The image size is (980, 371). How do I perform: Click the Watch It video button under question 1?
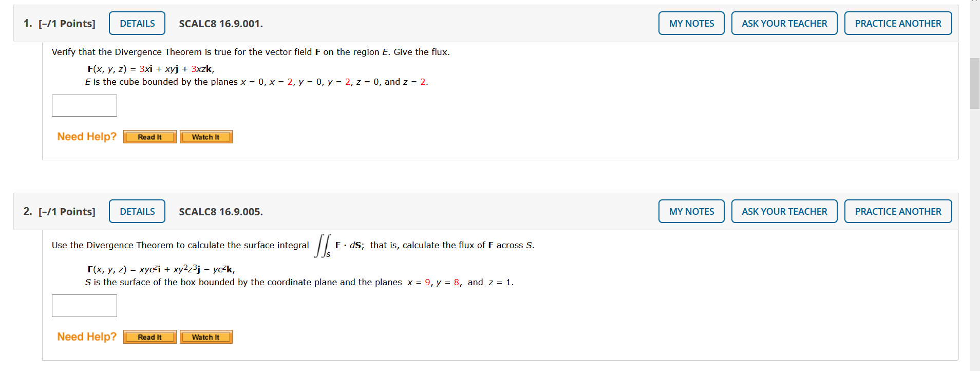click(206, 137)
